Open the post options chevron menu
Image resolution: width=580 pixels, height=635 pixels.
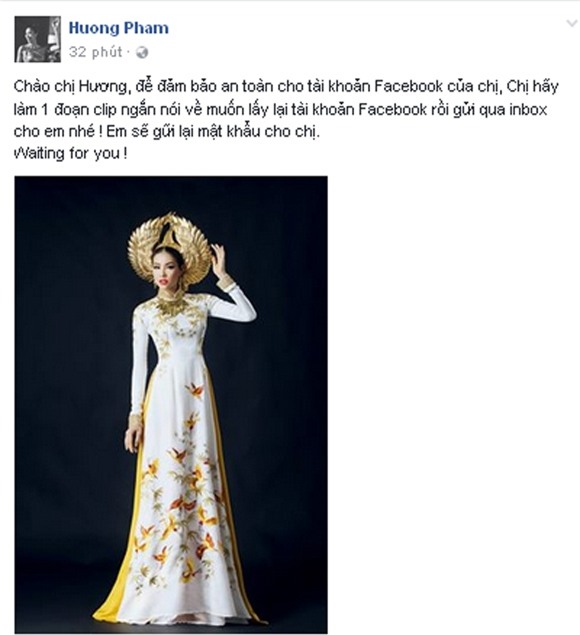coord(571,23)
